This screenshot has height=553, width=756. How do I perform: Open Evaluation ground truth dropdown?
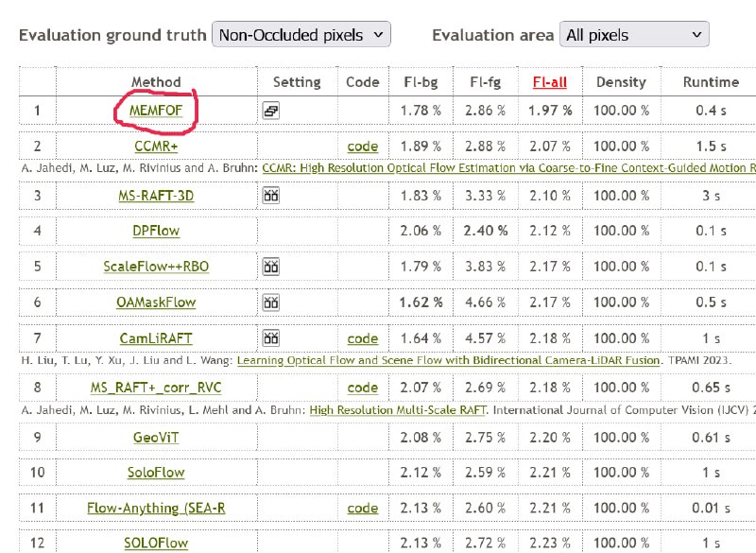coord(301,34)
